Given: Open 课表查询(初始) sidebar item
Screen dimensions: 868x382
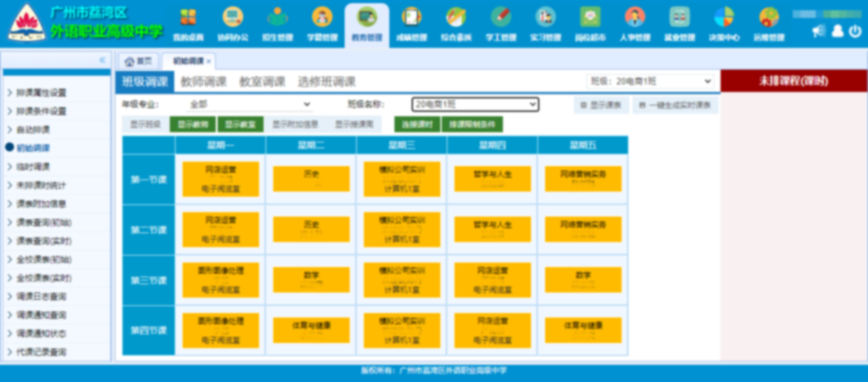Looking at the screenshot, I should (x=44, y=222).
